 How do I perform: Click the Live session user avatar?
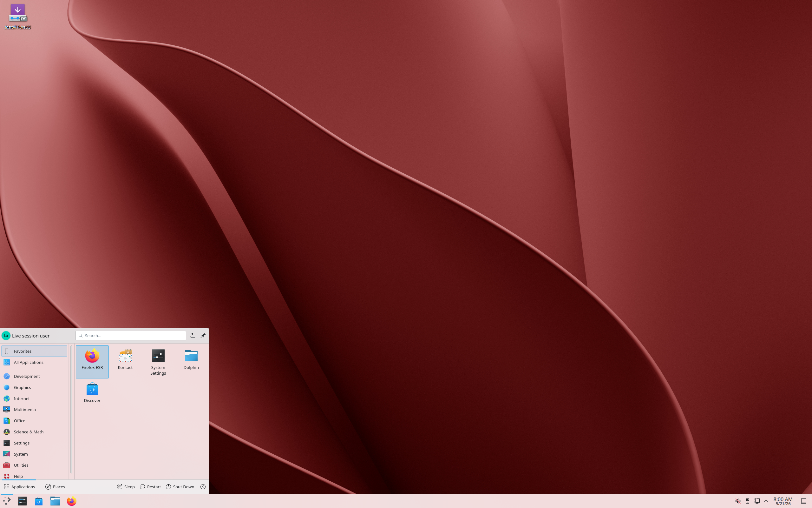[x=6, y=336]
